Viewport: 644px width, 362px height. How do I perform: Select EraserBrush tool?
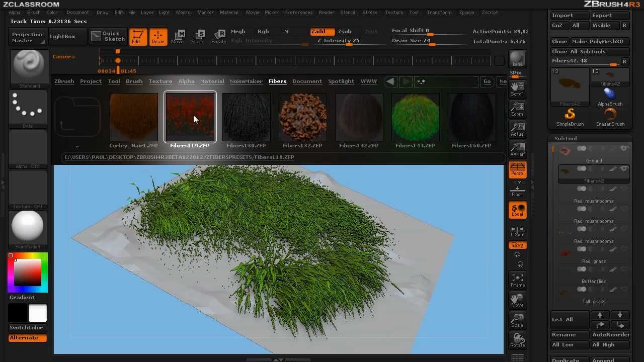click(x=610, y=117)
